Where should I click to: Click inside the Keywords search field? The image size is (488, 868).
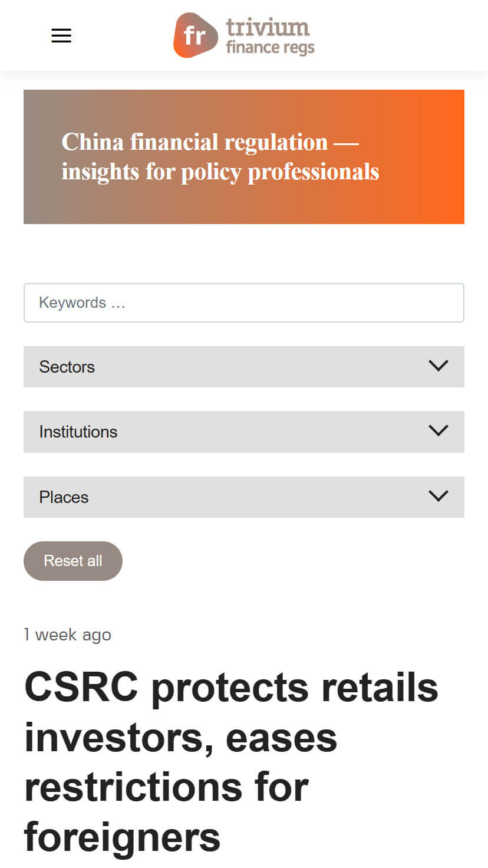(x=243, y=303)
